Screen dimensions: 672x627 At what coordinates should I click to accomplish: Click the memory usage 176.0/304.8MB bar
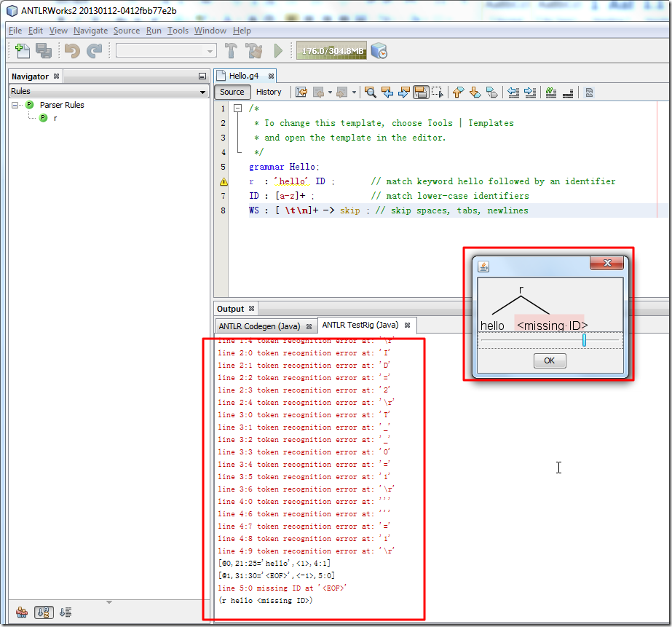coord(332,51)
